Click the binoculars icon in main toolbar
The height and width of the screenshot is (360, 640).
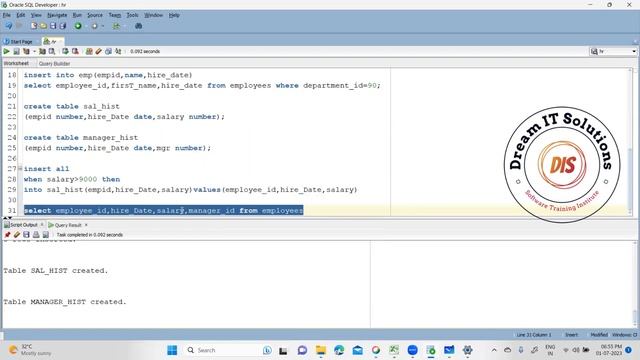(x=138, y=26)
